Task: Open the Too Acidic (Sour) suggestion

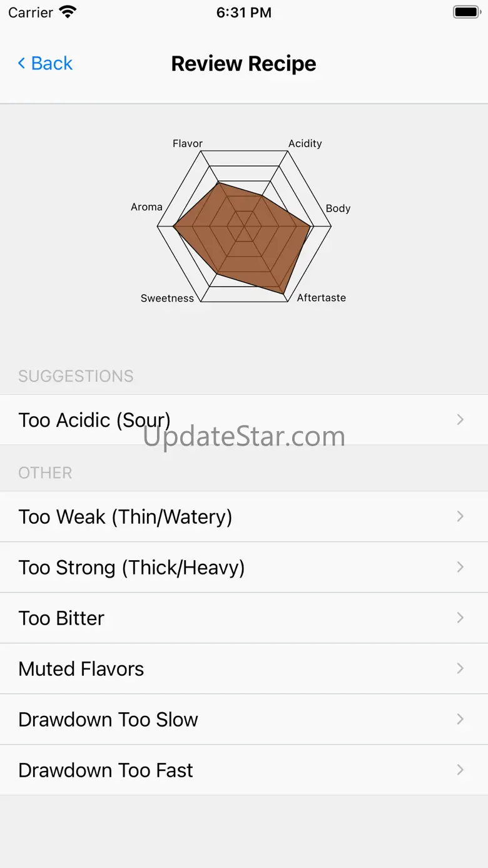Action: pyautogui.click(x=94, y=420)
